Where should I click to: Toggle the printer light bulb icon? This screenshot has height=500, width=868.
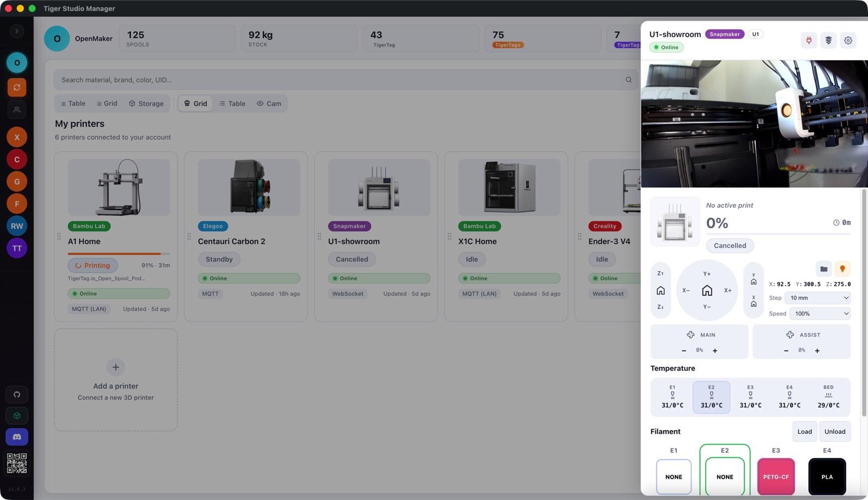(x=843, y=269)
